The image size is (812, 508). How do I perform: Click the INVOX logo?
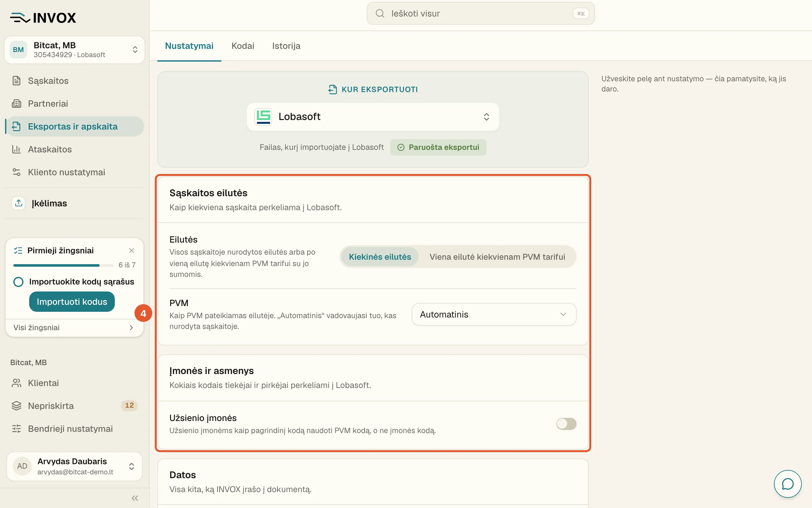coord(43,17)
